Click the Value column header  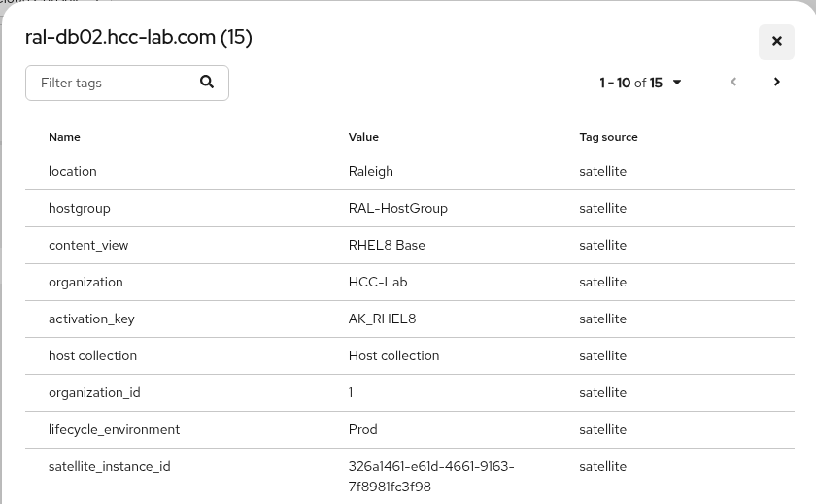[363, 137]
